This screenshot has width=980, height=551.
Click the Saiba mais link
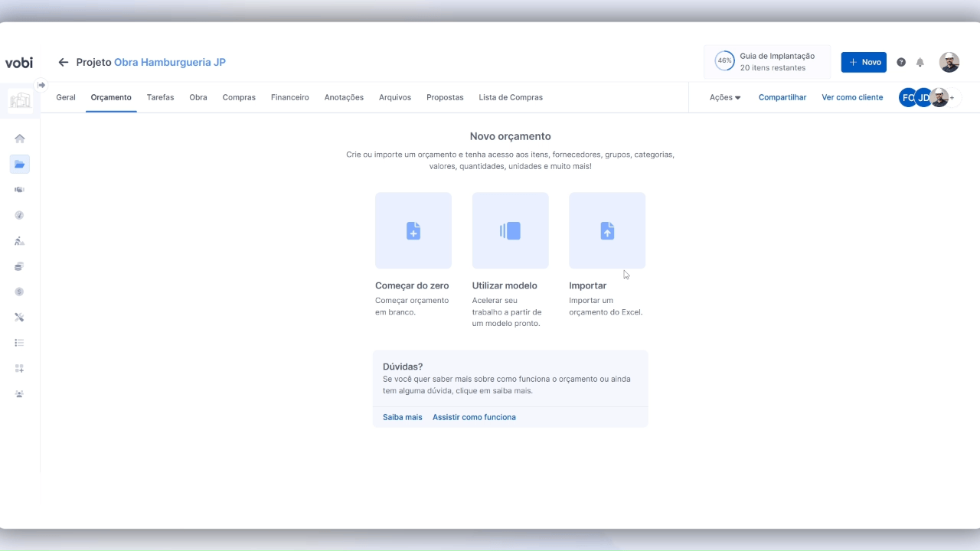(402, 417)
